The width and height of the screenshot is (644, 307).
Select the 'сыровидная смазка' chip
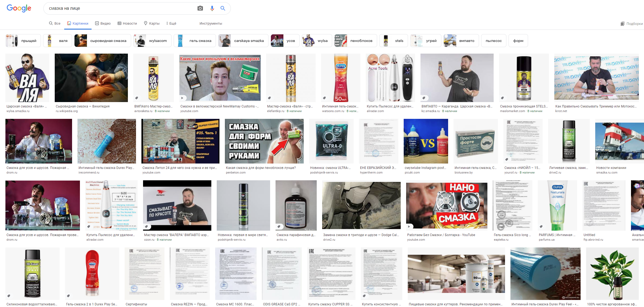click(102, 41)
